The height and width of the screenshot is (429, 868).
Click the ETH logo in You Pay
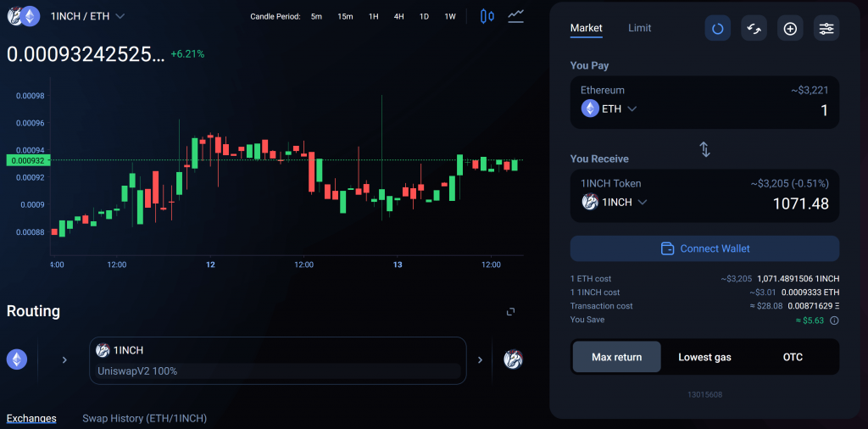tap(590, 109)
